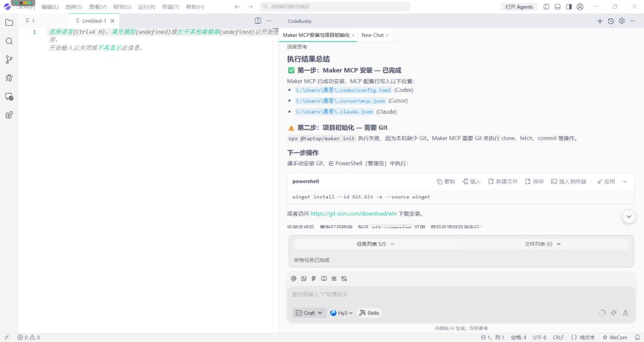Open chat history clock icon in CodeBuddy
The image size is (644, 342).
[x=611, y=21]
